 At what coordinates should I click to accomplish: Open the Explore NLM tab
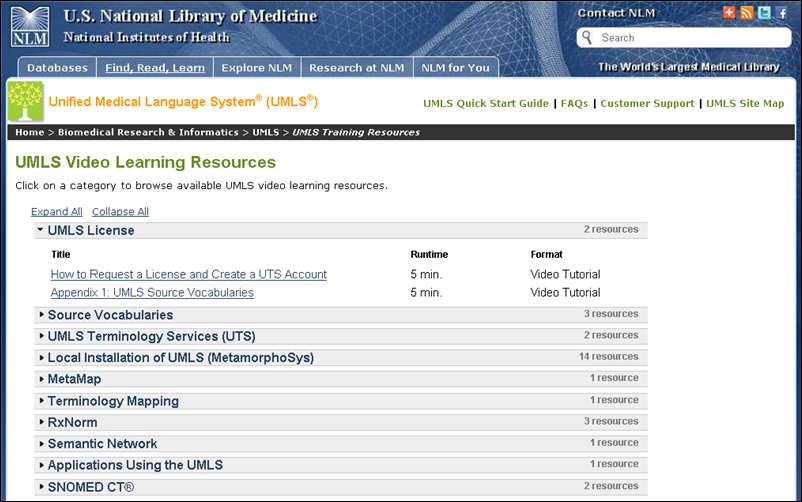click(x=257, y=68)
